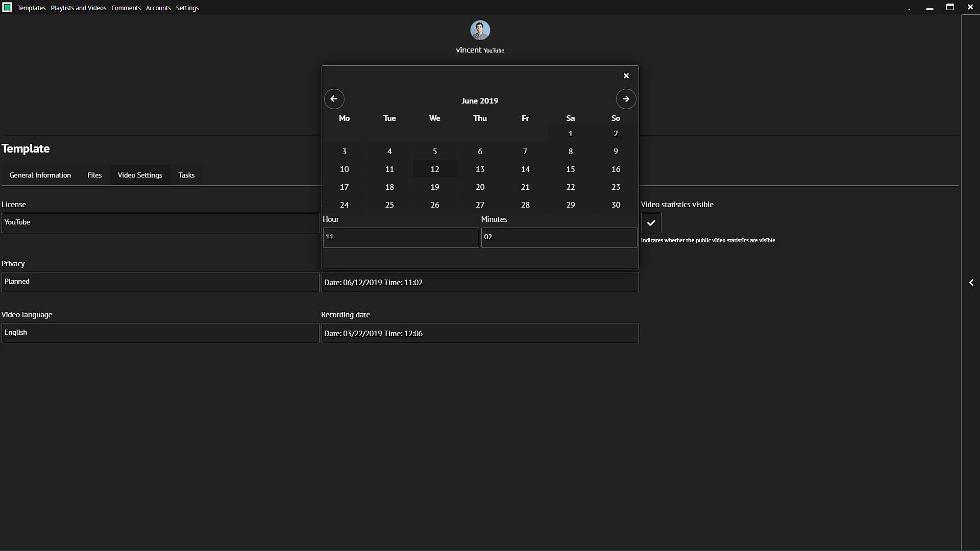The width and height of the screenshot is (980, 551).
Task: Go to previous month in calendar
Action: (334, 99)
